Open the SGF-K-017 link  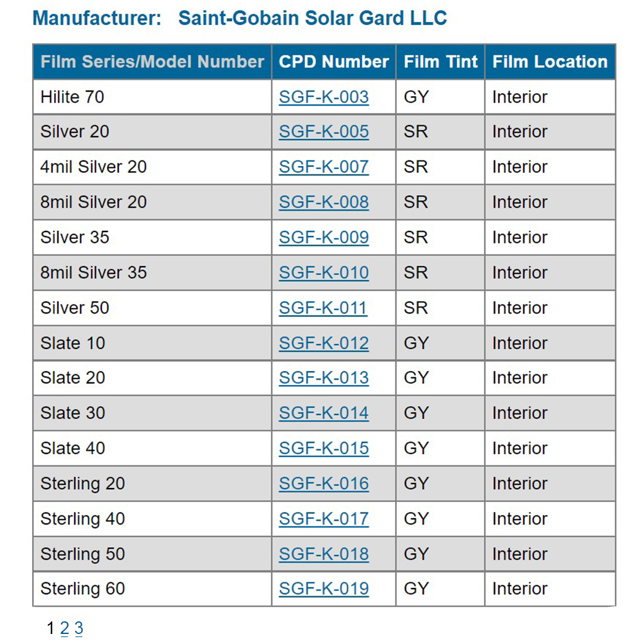tap(324, 519)
